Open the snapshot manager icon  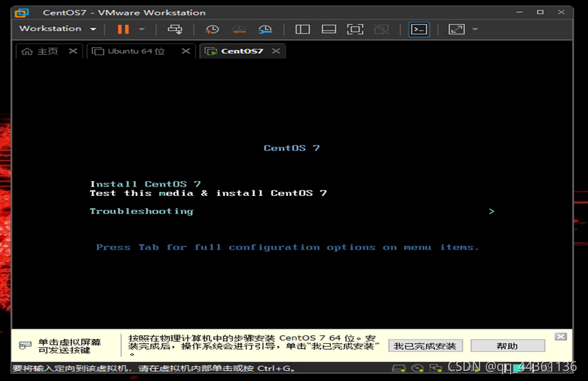pyautogui.click(x=265, y=29)
